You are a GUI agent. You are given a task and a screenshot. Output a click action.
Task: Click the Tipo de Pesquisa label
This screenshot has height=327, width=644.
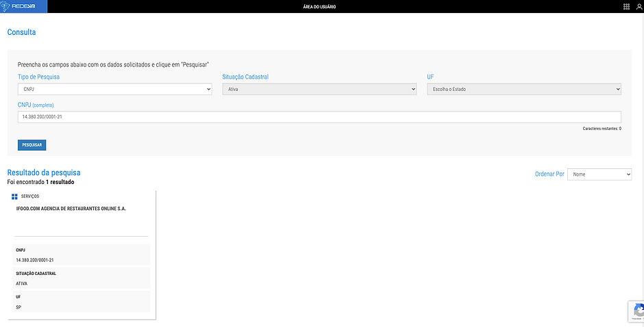click(x=38, y=77)
